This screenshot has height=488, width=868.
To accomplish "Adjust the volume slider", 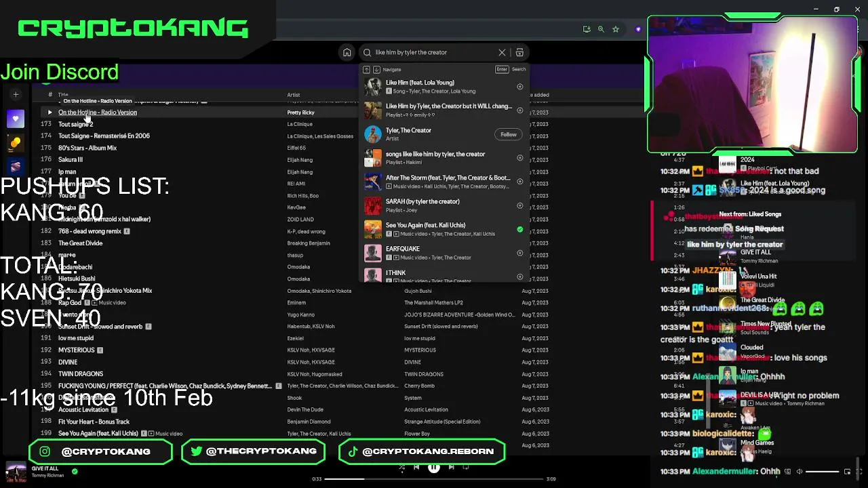I will (x=822, y=471).
